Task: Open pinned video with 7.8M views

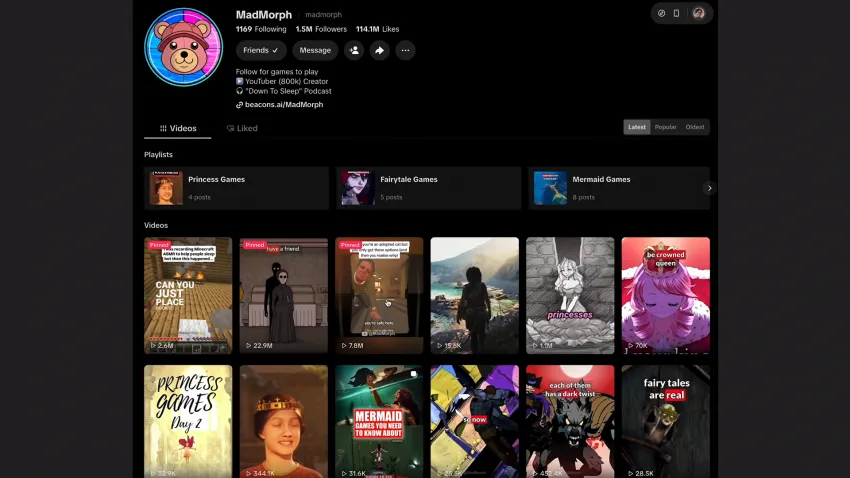Action: [x=379, y=295]
